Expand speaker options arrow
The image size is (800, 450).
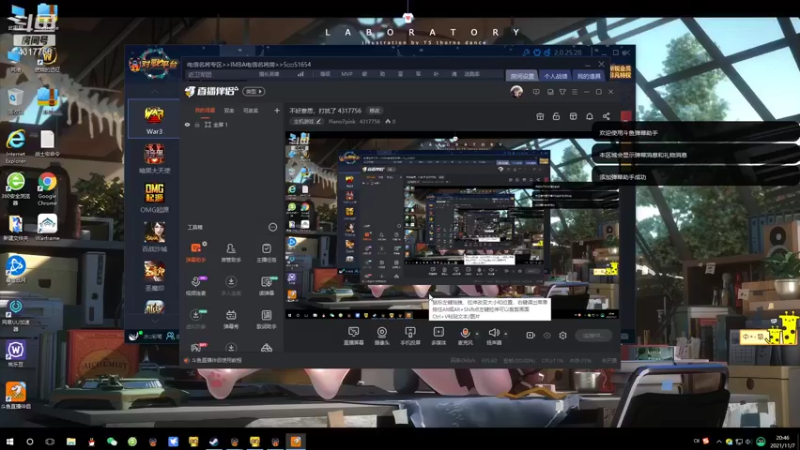pyautogui.click(x=506, y=334)
